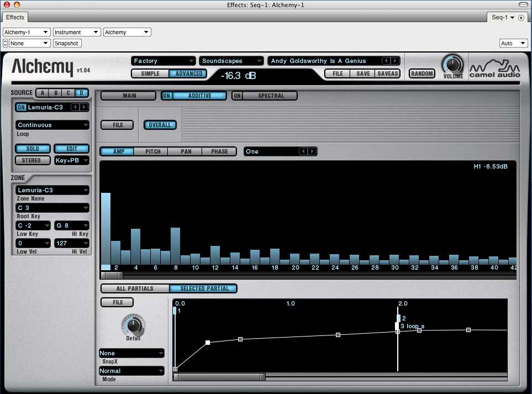The height and width of the screenshot is (394, 532).
Task: Toggle Lemuria-C3 source ON switch
Action: pos(21,107)
